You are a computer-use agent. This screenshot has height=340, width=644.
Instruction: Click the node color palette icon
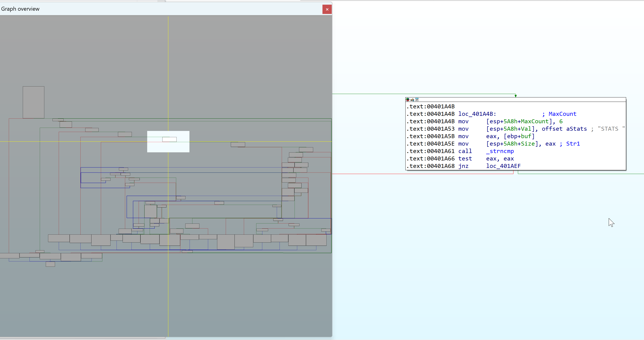[x=407, y=100]
